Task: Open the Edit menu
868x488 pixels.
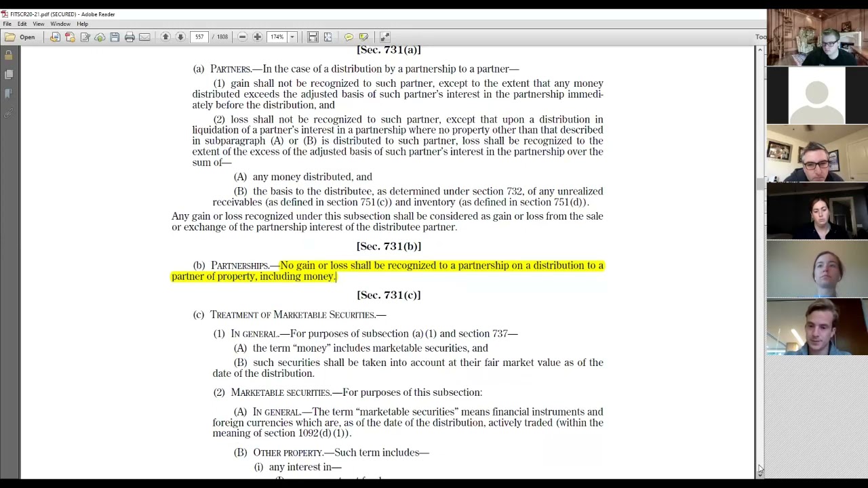Action: (22, 24)
